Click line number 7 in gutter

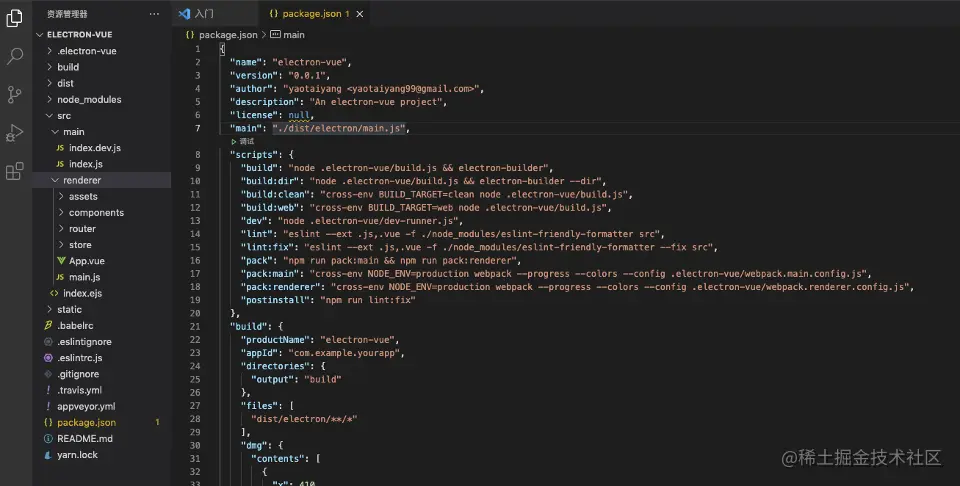[x=198, y=128]
